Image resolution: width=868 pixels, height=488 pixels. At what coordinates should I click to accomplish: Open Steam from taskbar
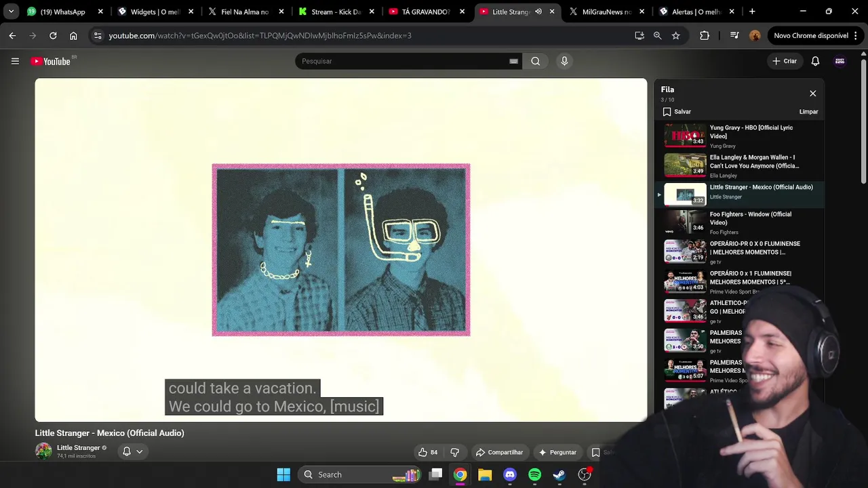[559, 474]
